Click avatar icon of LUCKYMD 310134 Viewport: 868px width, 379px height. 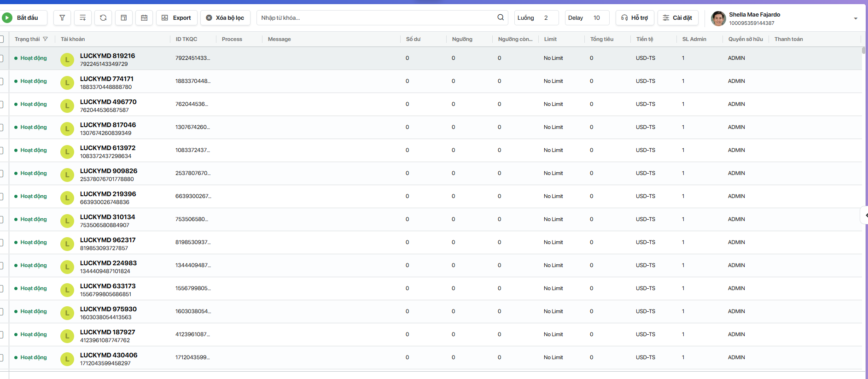67,221
